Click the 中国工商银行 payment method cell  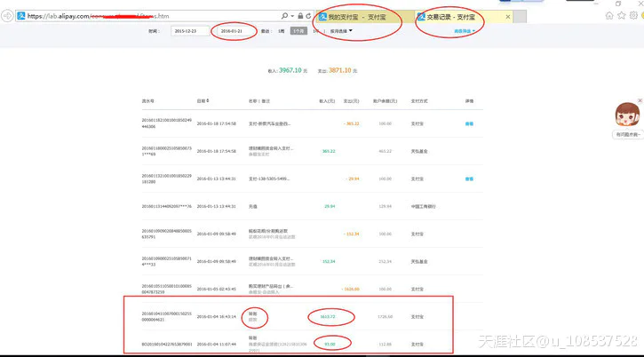pyautogui.click(x=424, y=206)
